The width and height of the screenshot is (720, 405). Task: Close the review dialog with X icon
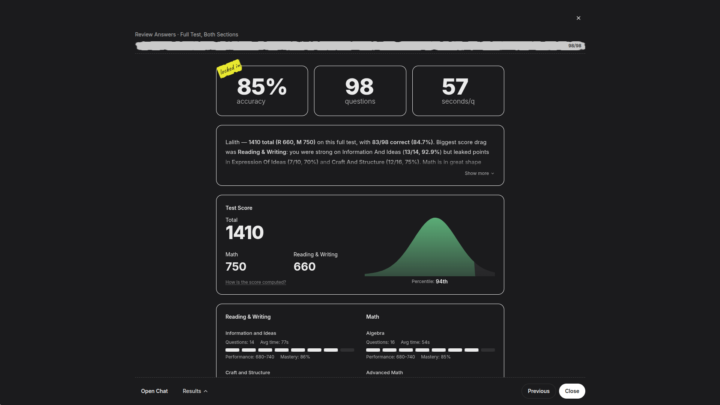tap(578, 18)
